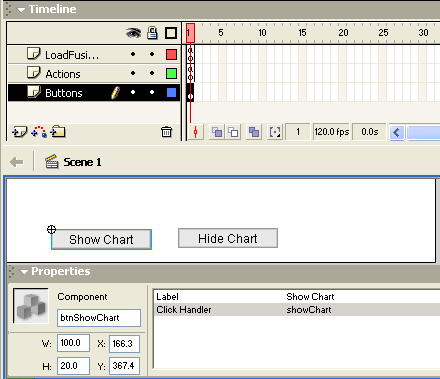Click the eye Show/Hide All Layers icon
This screenshot has height=379, width=440.
point(133,33)
